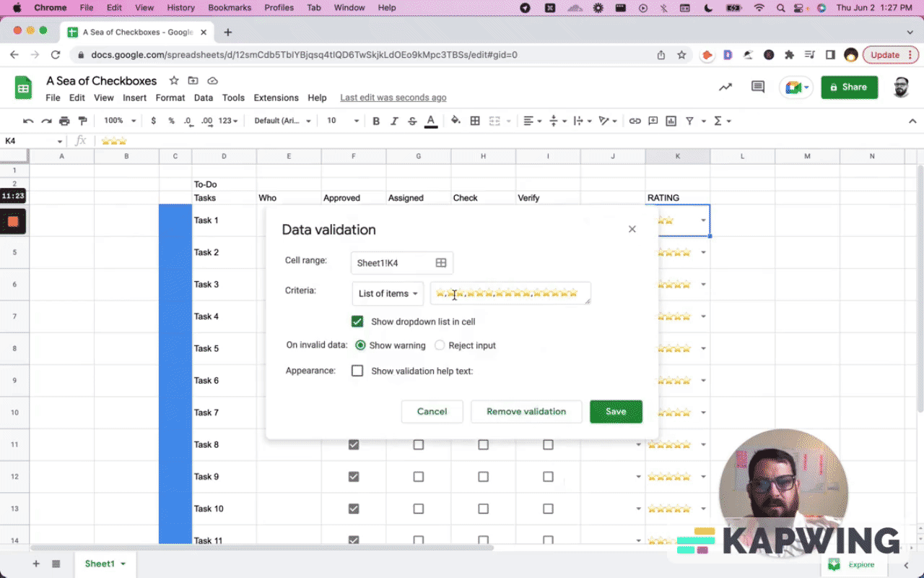Open the Data menu
The height and width of the screenshot is (578, 924).
(x=204, y=98)
